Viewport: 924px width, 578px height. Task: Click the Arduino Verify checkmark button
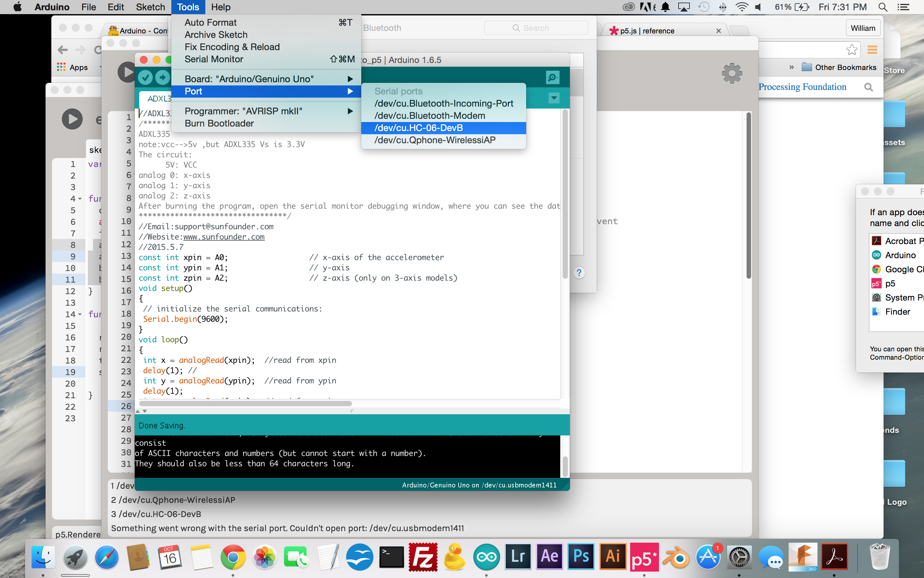click(x=145, y=78)
